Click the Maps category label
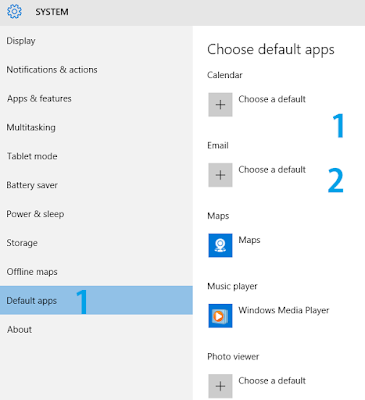365x400 pixels. tap(218, 216)
